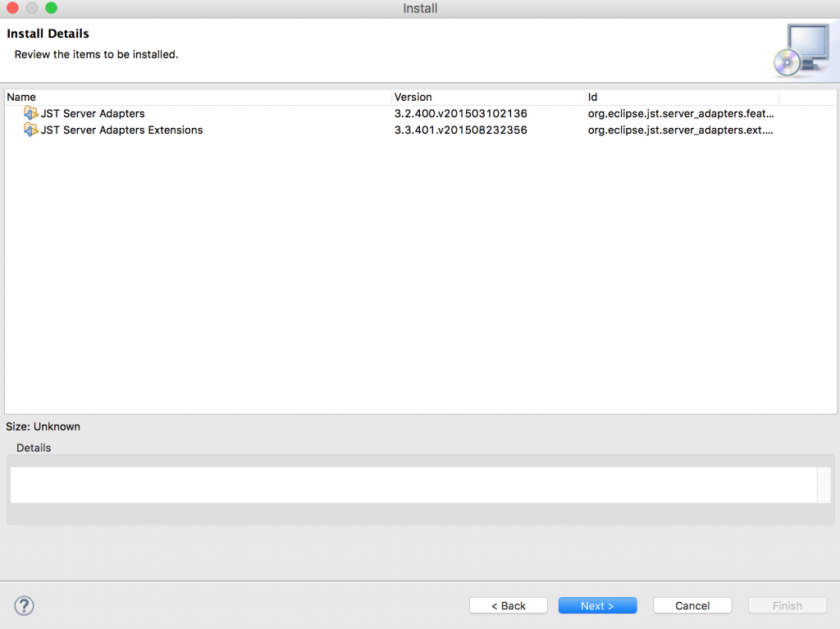Click the JST Server Adapters Extensions feature icon
Image resolution: width=840 pixels, height=629 pixels.
coord(30,130)
